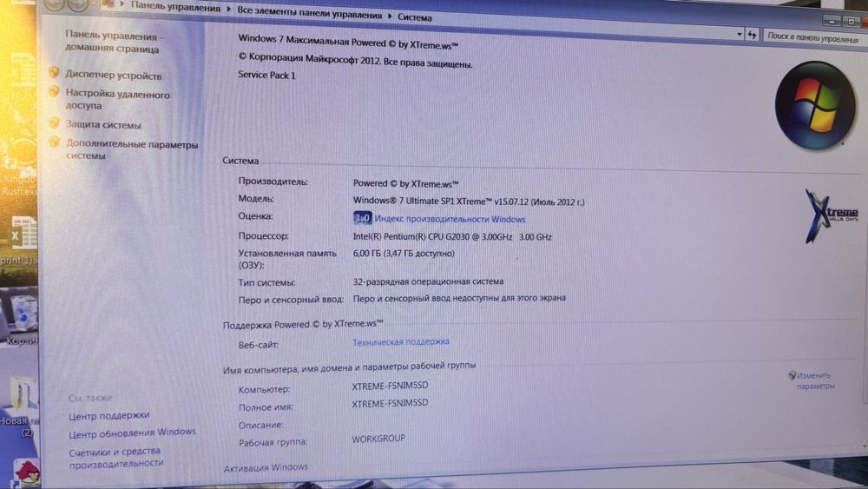Click the Windows logo orb image

tap(815, 106)
